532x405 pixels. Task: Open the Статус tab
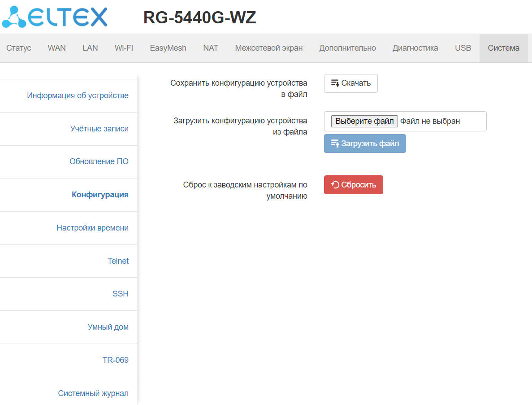click(19, 48)
